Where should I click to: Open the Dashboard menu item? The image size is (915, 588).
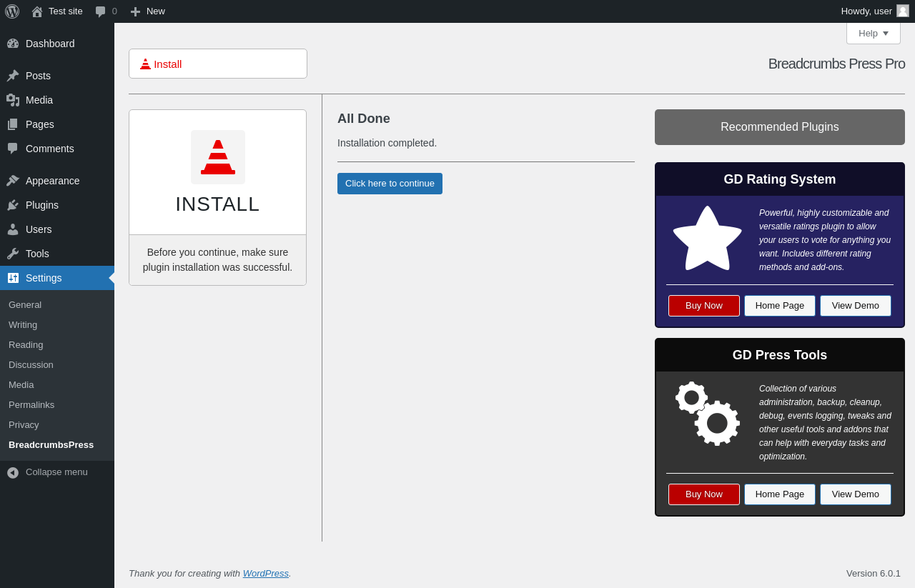tap(57, 44)
